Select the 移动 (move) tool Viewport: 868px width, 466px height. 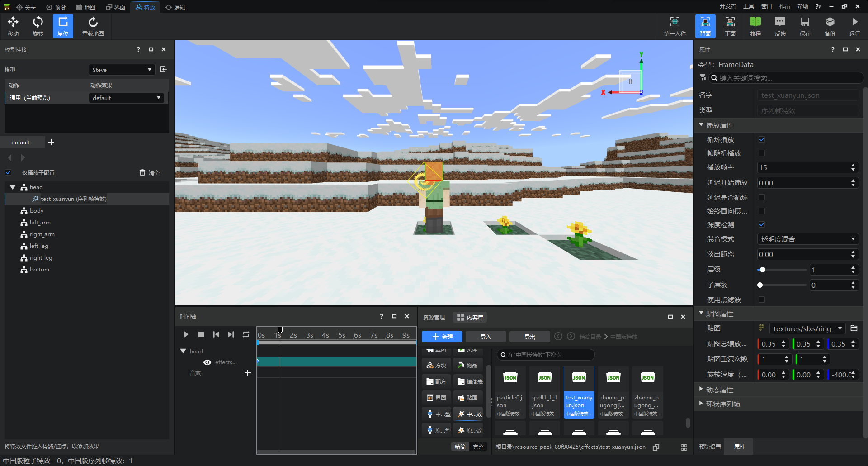pos(13,26)
